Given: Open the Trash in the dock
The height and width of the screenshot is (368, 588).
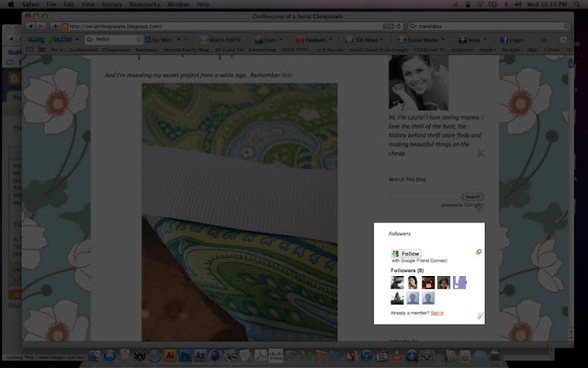Looking at the screenshot, I should (x=494, y=355).
